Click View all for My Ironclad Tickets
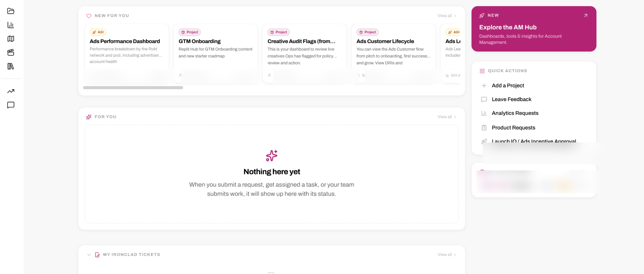Screen dimensions: 644x274 click(447, 255)
